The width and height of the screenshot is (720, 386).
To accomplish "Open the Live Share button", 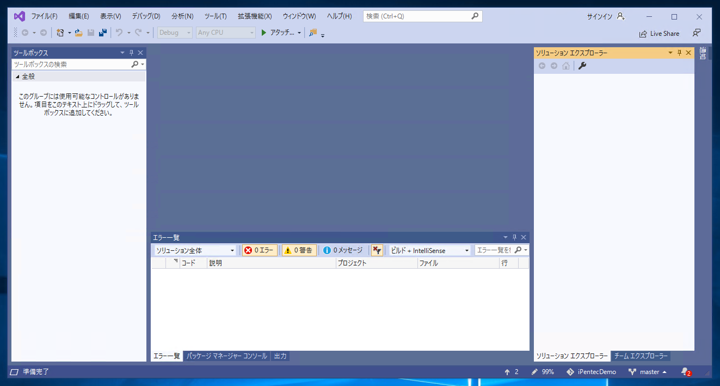I will [x=659, y=34].
